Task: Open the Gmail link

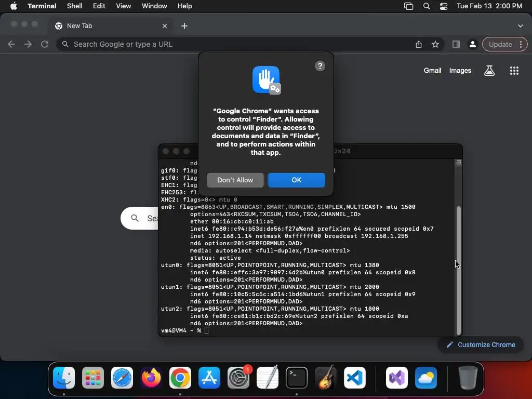Action: point(432,70)
